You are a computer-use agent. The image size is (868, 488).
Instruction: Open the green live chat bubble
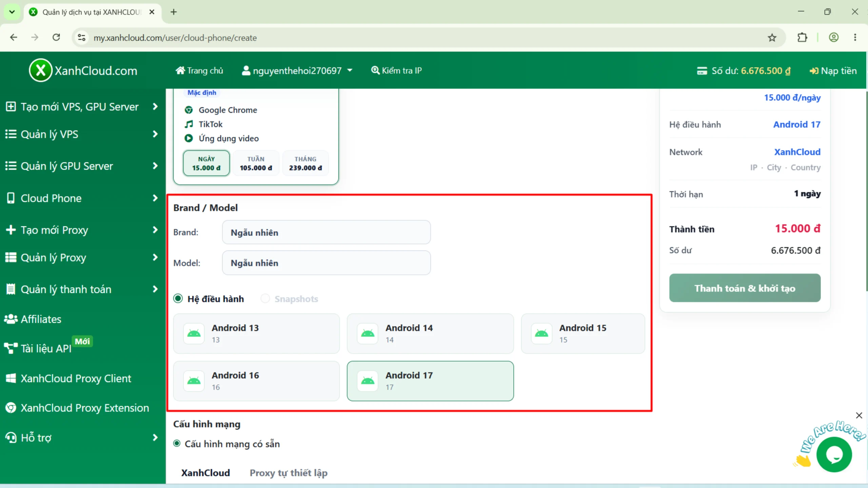point(834,454)
